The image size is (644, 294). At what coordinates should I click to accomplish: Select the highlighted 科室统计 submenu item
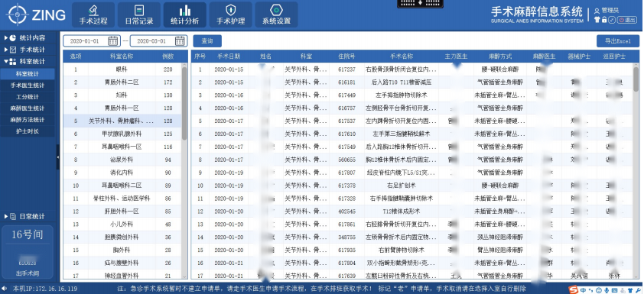[x=27, y=74]
